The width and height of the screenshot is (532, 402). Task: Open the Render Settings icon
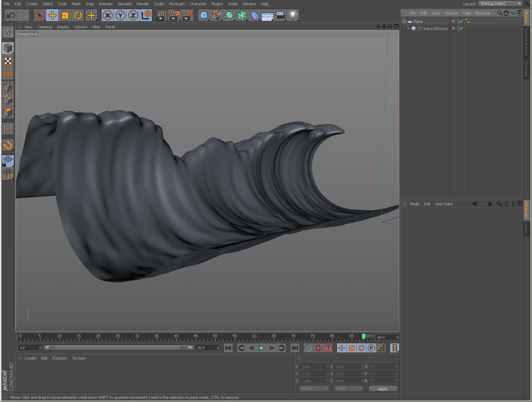point(187,15)
